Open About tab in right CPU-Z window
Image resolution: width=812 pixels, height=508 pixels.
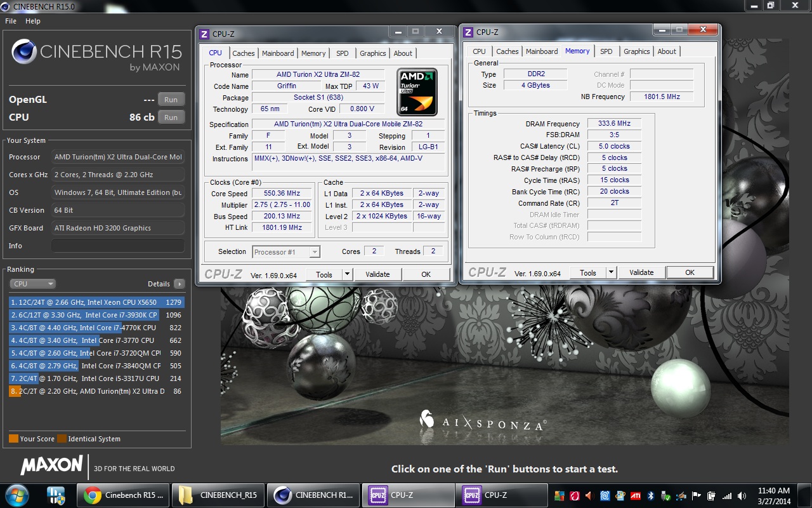pos(667,51)
